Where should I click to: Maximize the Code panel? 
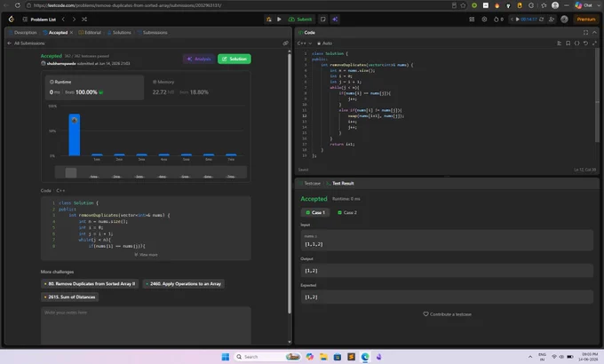pyautogui.click(x=585, y=32)
